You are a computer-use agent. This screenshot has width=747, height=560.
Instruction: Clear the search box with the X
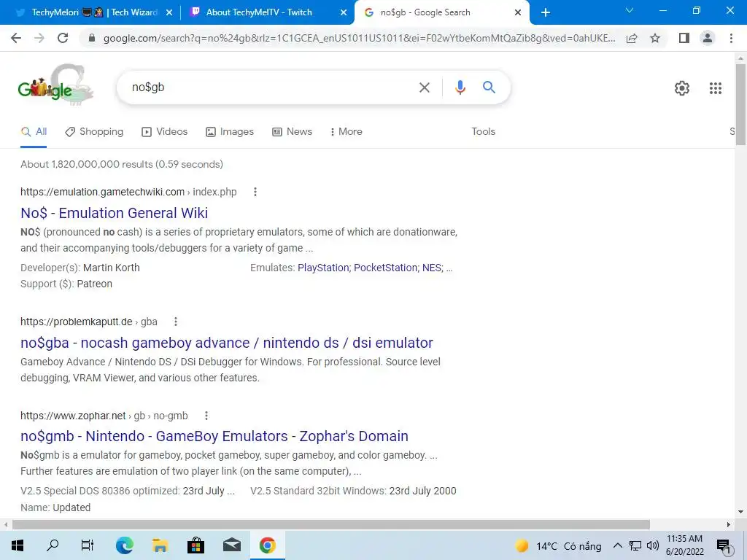[424, 87]
